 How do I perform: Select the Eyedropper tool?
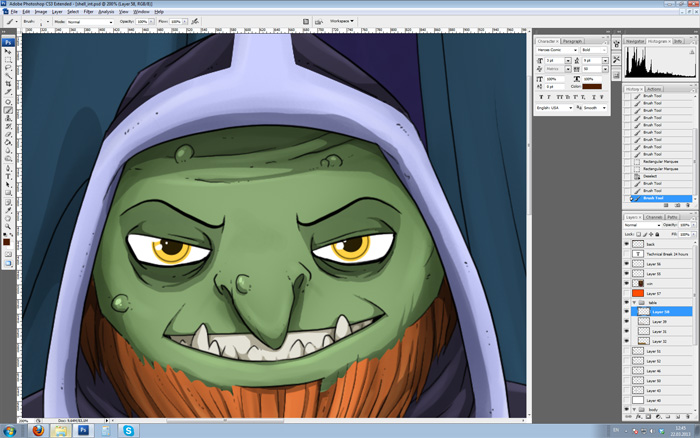(x=8, y=211)
